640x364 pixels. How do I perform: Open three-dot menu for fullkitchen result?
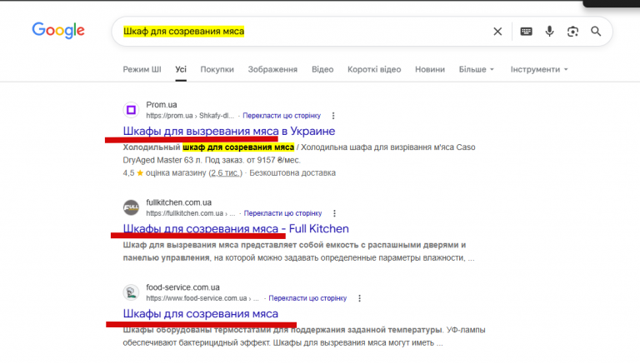335,213
